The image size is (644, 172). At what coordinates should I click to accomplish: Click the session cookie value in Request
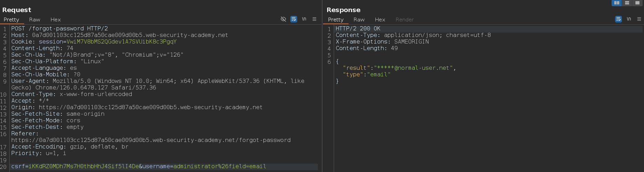[121, 42]
